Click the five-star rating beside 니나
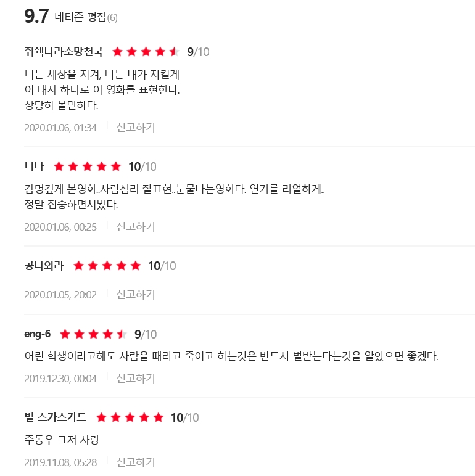 tap(87, 166)
